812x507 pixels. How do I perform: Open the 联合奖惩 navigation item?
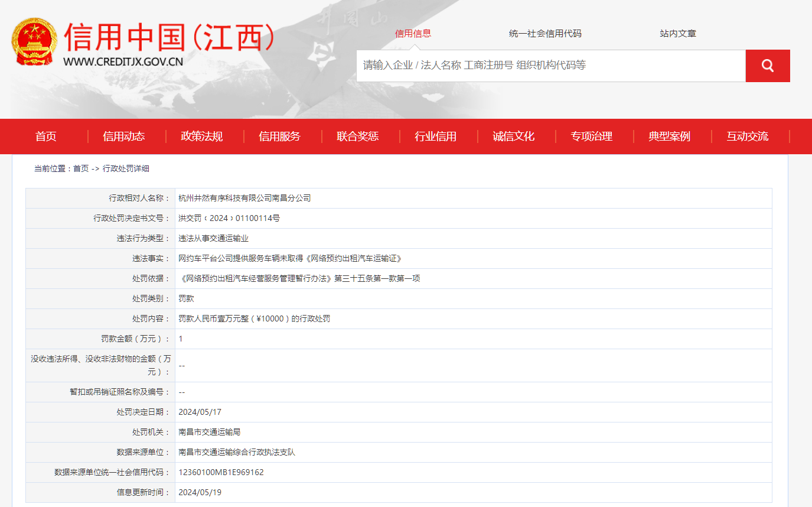357,136
